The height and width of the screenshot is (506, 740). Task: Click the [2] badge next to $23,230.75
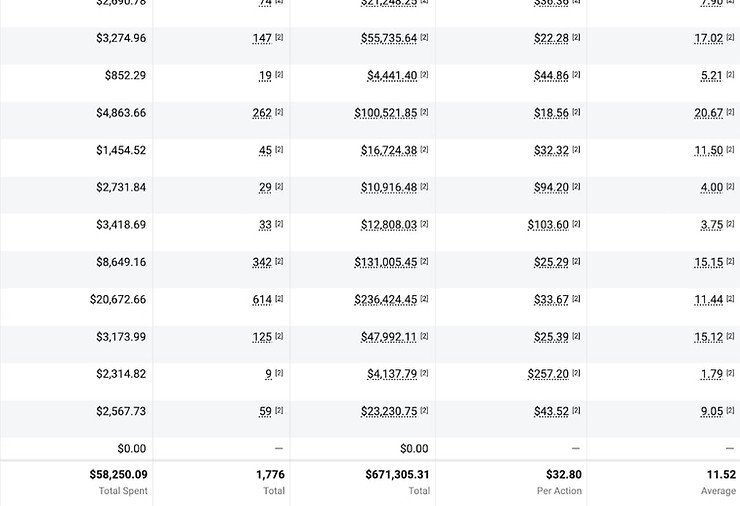point(425,411)
